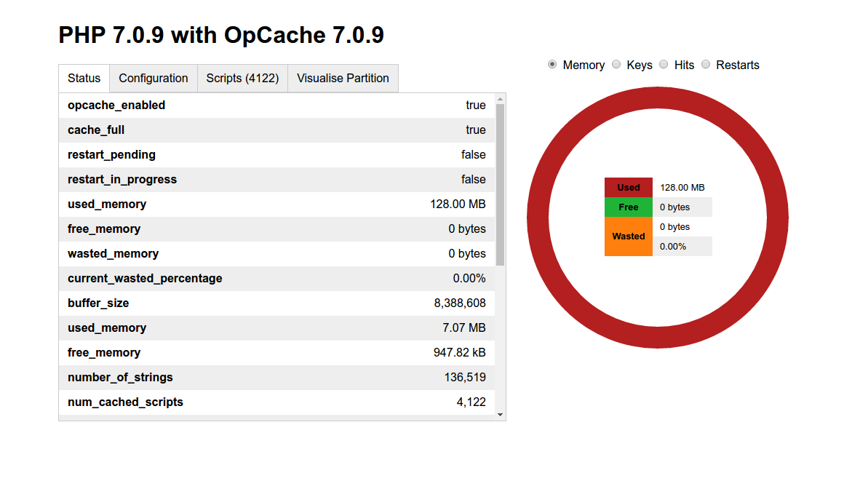Select the Memory radio button
Screen dimensions: 868x489
(x=552, y=65)
